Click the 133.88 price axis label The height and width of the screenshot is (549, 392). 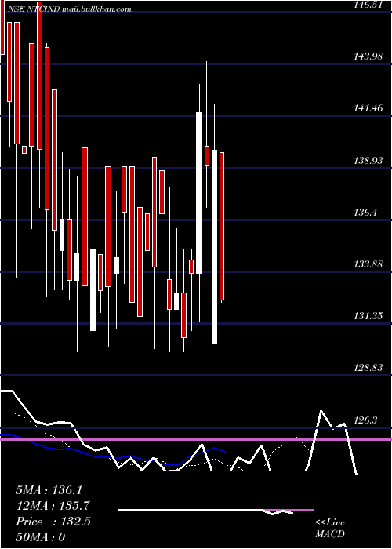point(368,264)
